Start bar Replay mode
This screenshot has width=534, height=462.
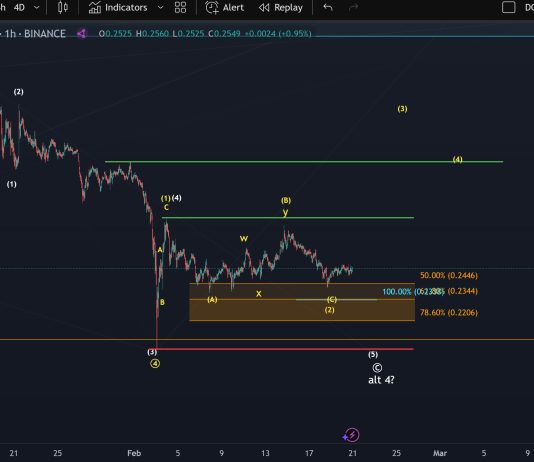[x=281, y=7]
